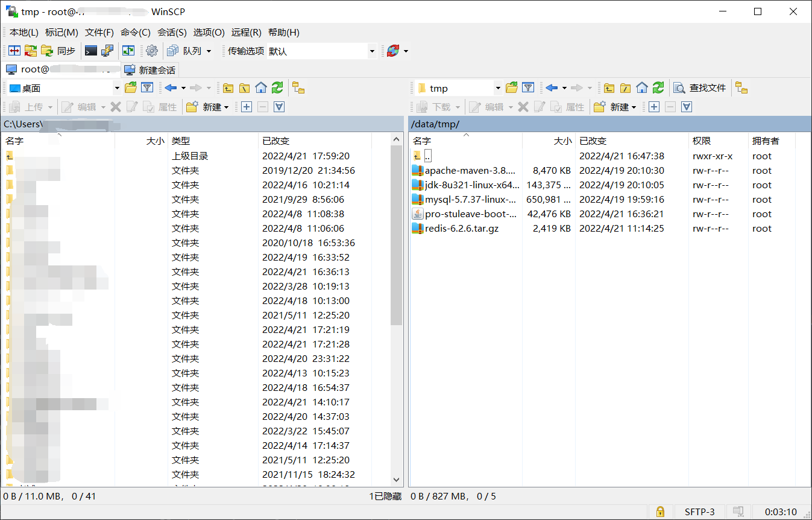Click the remote panel parent directory icon

609,88
